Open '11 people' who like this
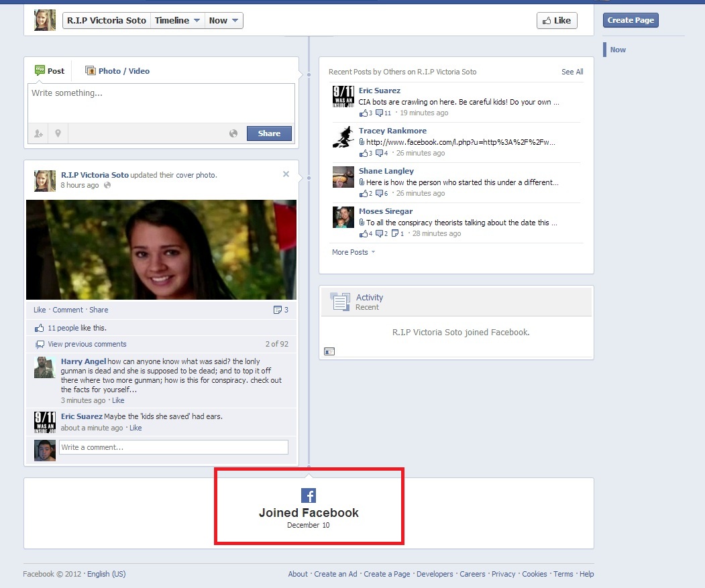Screen dimensions: 705x588 click(x=63, y=328)
